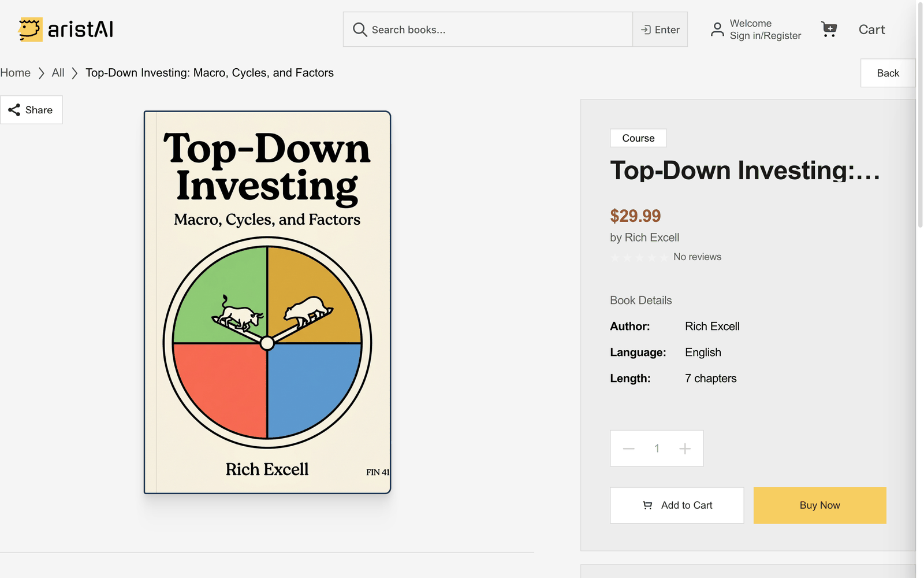Click the Buy Now button
The image size is (924, 578).
pyautogui.click(x=819, y=505)
